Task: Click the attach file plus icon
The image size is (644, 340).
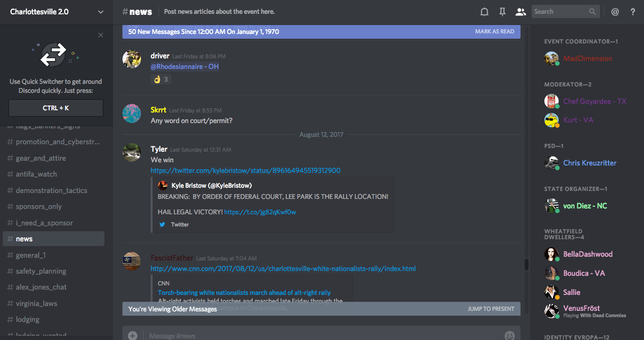Action: [133, 335]
